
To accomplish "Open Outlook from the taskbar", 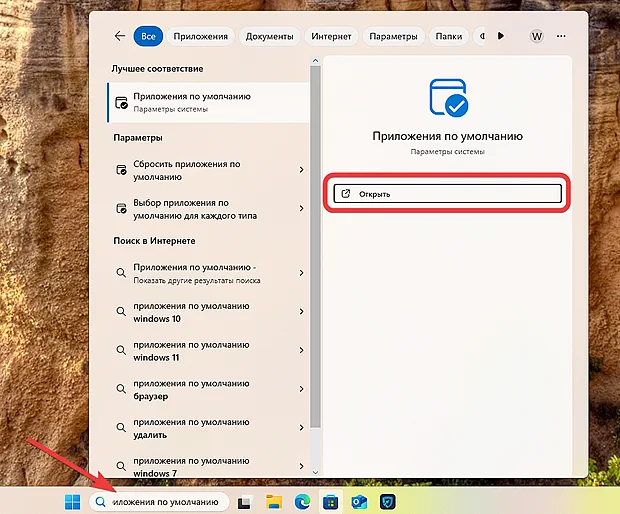I will point(359,502).
